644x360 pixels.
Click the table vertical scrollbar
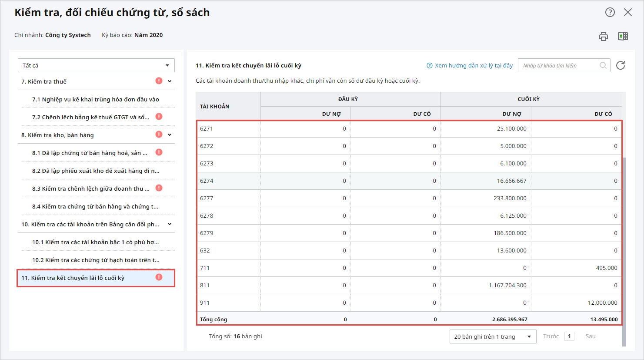[x=624, y=252]
